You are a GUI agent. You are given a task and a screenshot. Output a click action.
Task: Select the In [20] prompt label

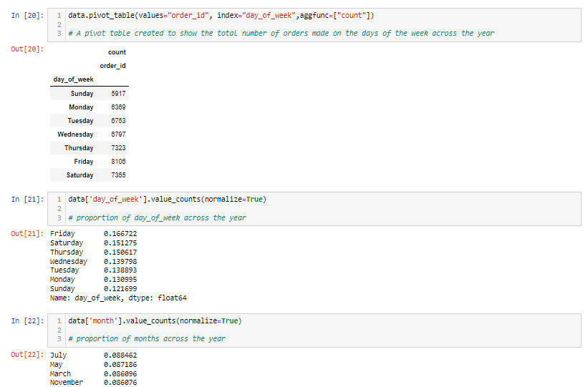tap(27, 15)
